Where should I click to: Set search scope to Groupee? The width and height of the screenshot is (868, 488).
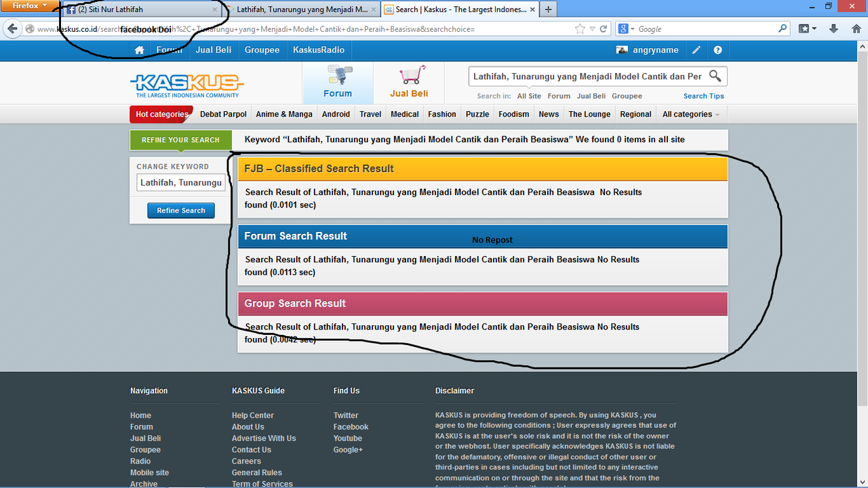pyautogui.click(x=627, y=96)
